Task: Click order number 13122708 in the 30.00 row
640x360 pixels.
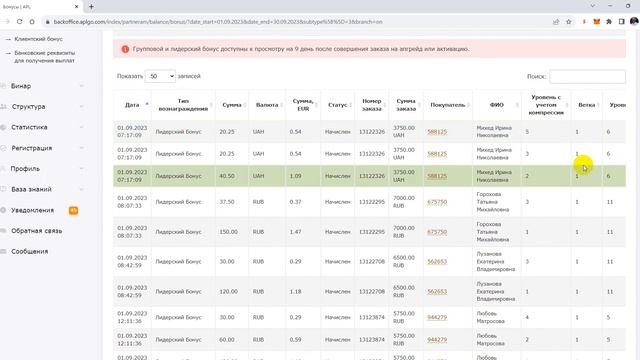Action: [372, 262]
